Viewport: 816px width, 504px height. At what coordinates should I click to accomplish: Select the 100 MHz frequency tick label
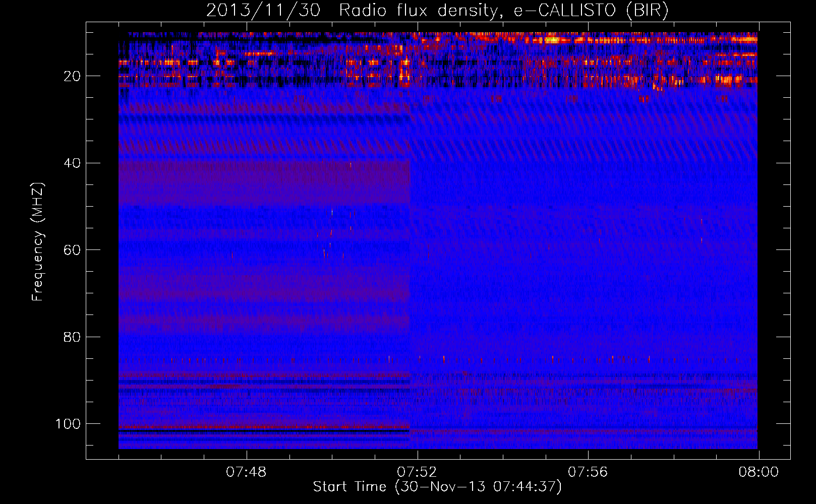pos(68,424)
